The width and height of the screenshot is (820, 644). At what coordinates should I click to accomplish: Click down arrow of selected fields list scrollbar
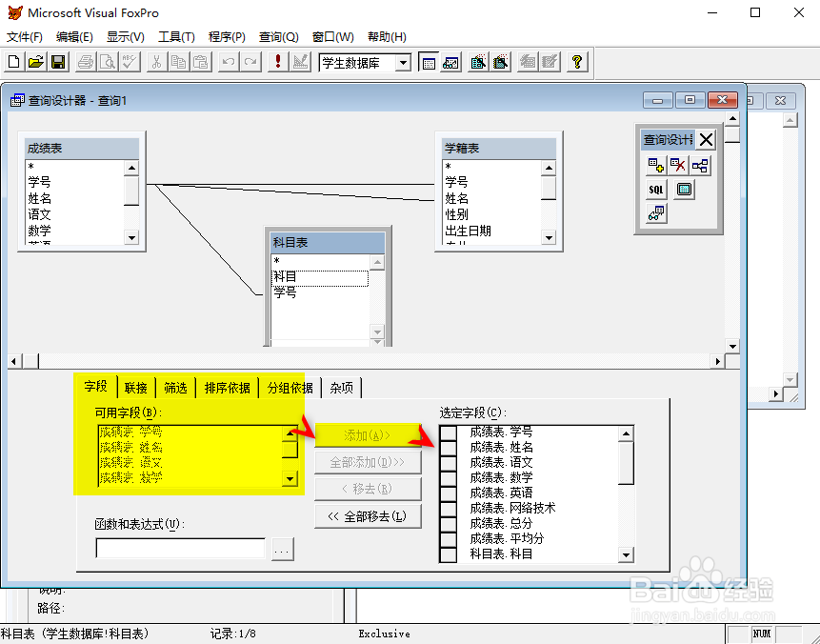click(626, 554)
